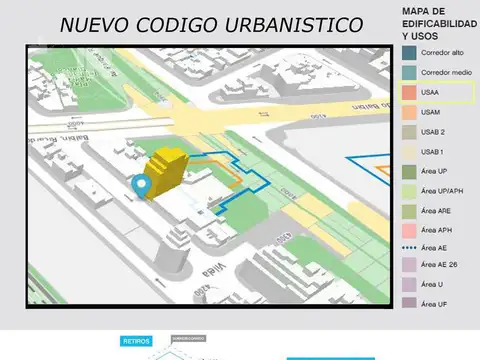
Task: Select the Corredor medio color swatch
Action: [x=409, y=73]
